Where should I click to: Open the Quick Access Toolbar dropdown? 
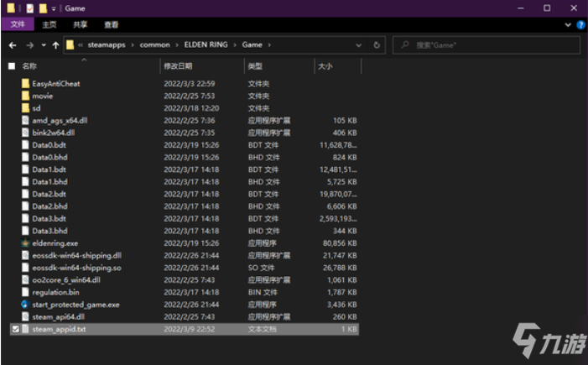coord(54,8)
